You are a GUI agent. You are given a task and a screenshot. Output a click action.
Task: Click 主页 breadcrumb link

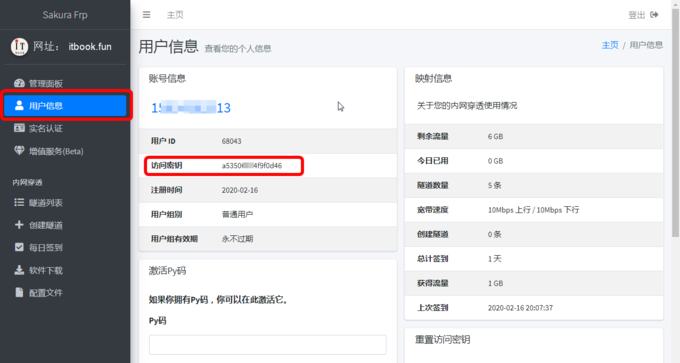(610, 45)
